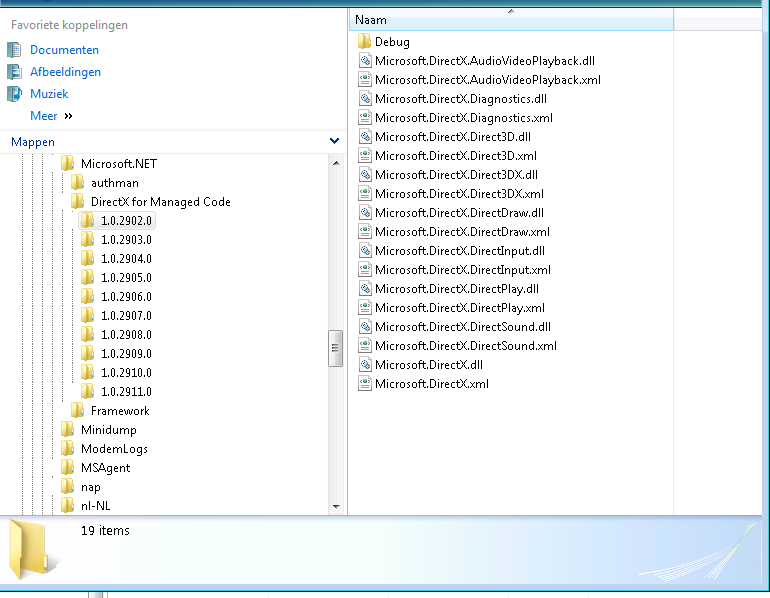Click the Afbeeldingen icon in favorites
770x598 pixels.
[14, 72]
